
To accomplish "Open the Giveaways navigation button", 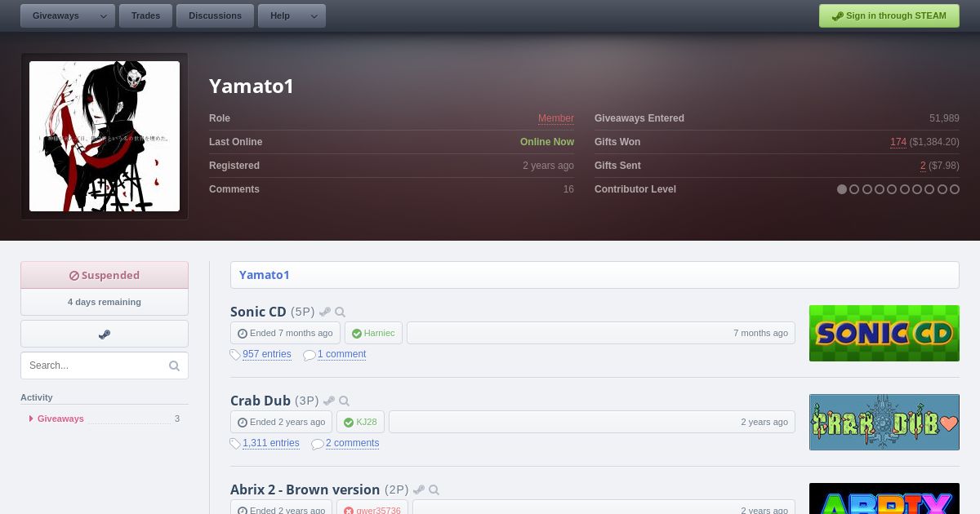I will (56, 16).
